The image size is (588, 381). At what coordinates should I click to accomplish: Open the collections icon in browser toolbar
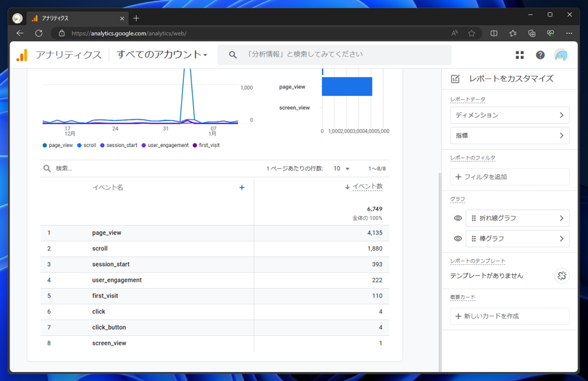pyautogui.click(x=532, y=34)
